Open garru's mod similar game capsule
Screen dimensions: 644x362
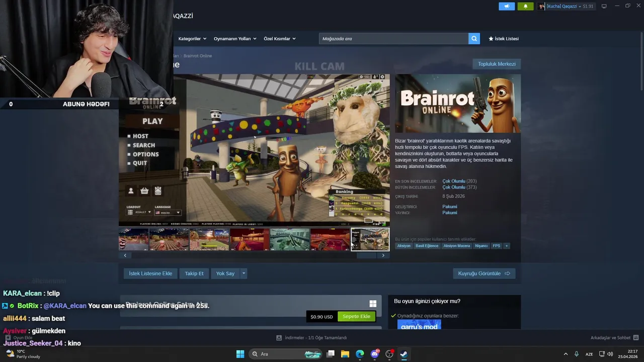pyautogui.click(x=419, y=325)
